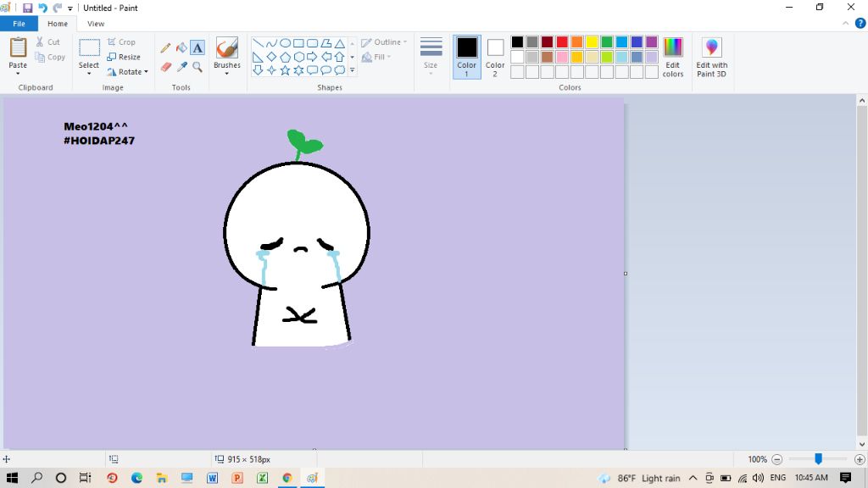This screenshot has height=488, width=868.
Task: Open the File menu
Action: (19, 24)
